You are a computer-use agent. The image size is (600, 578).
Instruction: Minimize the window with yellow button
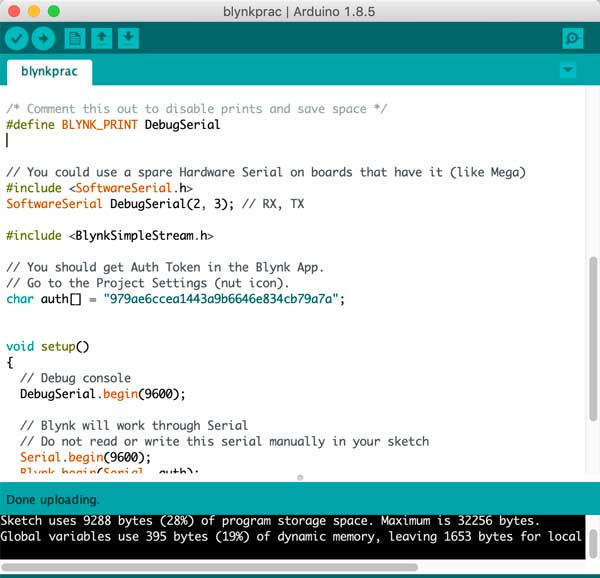pos(34,11)
